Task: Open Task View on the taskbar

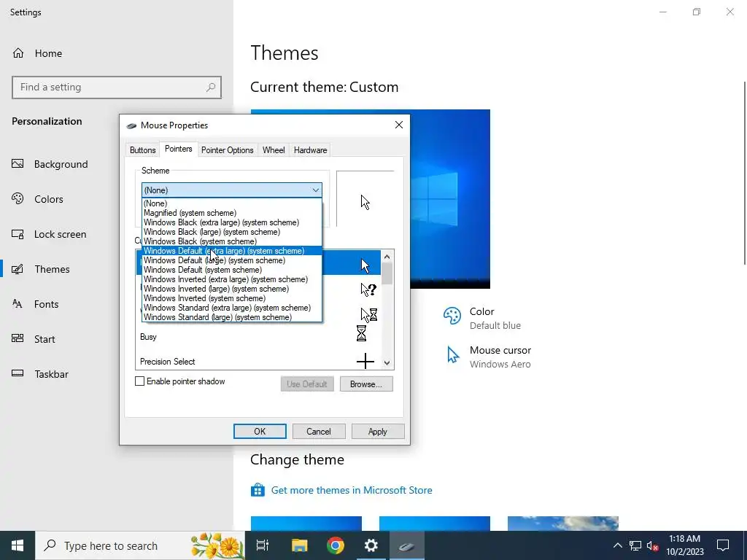Action: point(263,545)
